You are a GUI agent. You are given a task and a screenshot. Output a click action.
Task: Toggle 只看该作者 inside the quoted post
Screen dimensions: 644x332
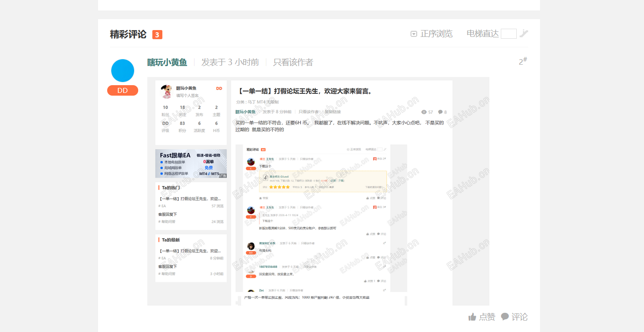coord(306,158)
